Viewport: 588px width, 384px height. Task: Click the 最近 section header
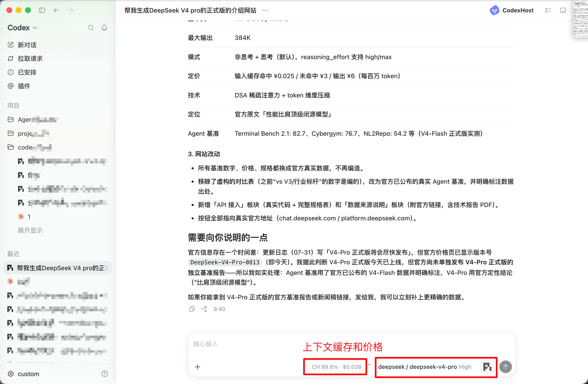coord(13,254)
